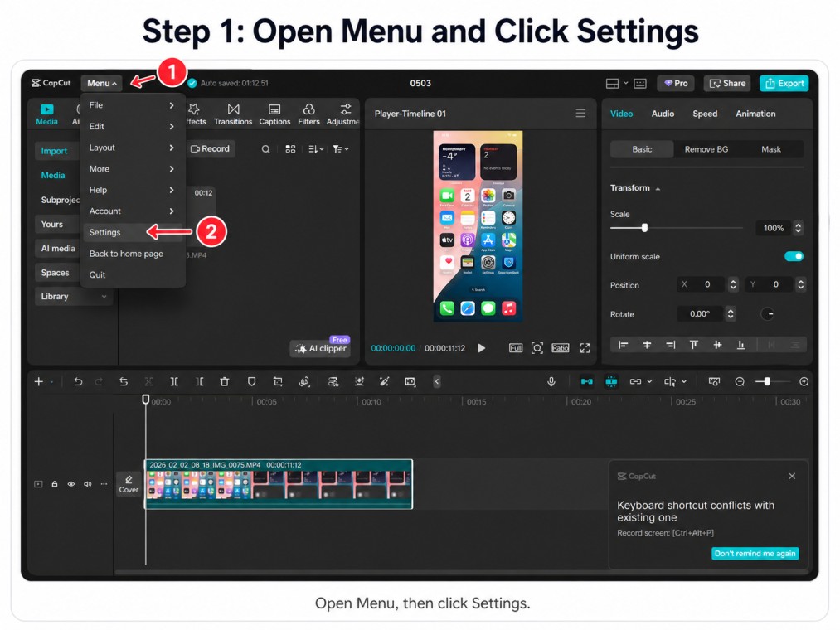840x630 pixels.
Task: Hide track with eye icon
Action: point(70,484)
